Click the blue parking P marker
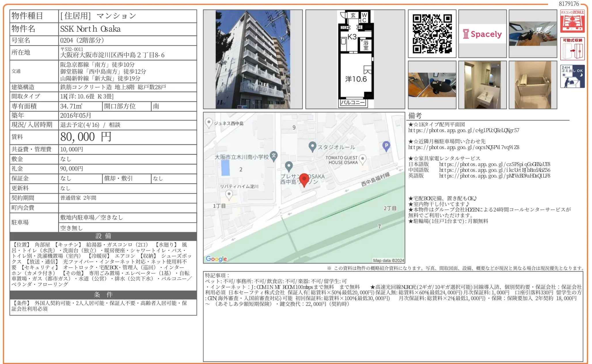 (x=386, y=146)
